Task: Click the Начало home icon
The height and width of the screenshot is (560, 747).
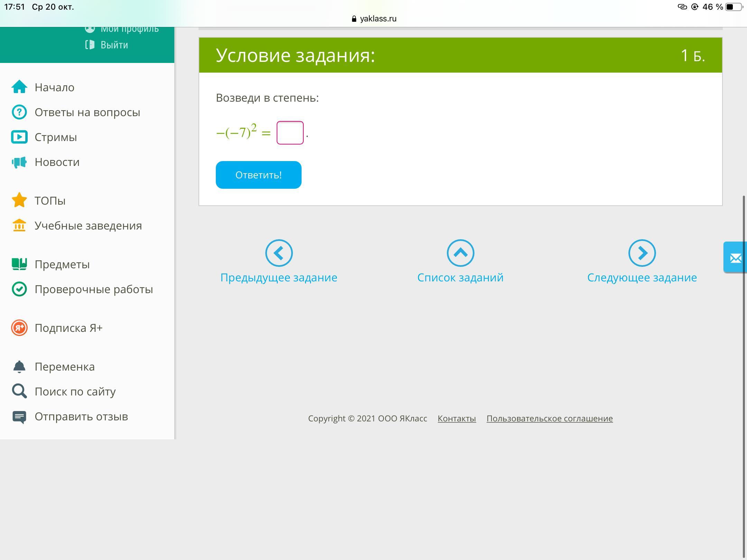Action: pyautogui.click(x=19, y=87)
